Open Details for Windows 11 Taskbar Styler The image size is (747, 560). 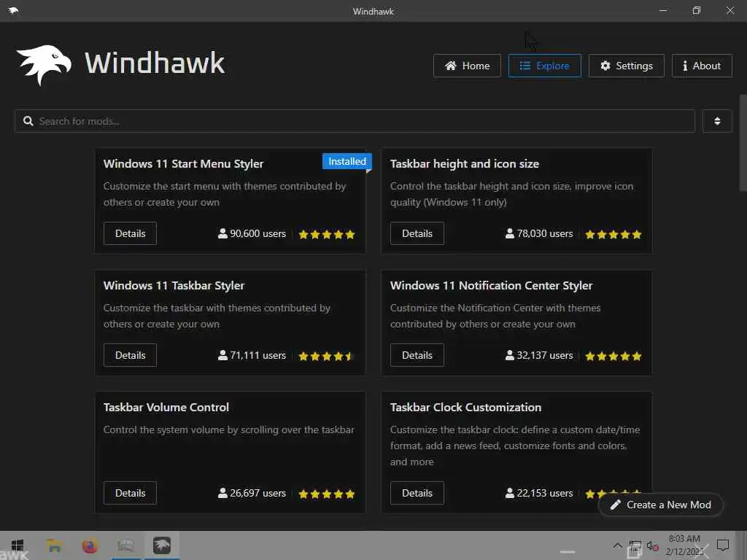click(x=130, y=355)
